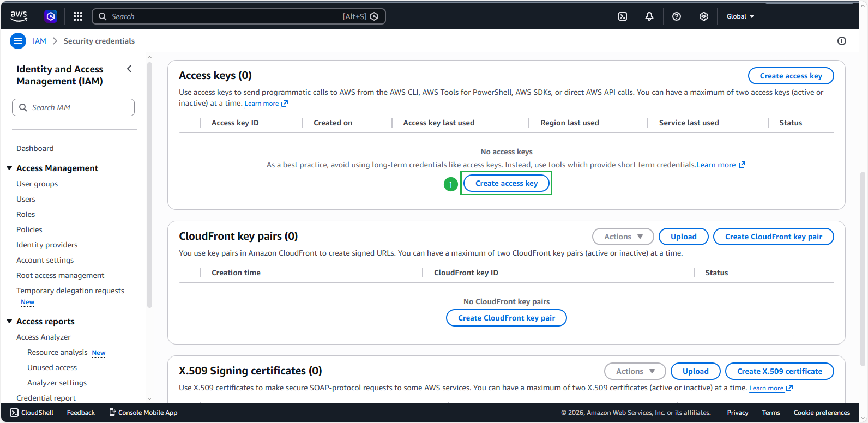This screenshot has width=868, height=423.
Task: Click the Access key last used column header
Action: (439, 123)
